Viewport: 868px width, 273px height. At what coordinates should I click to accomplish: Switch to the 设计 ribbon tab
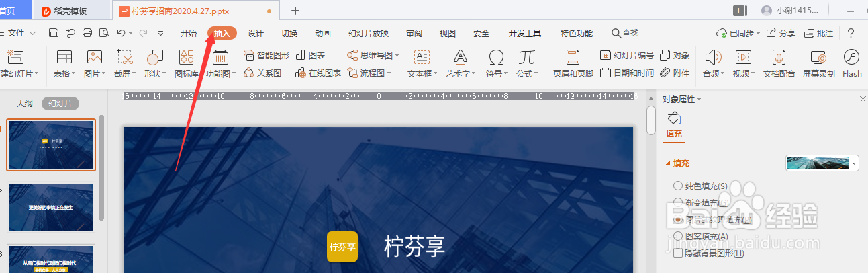click(256, 33)
